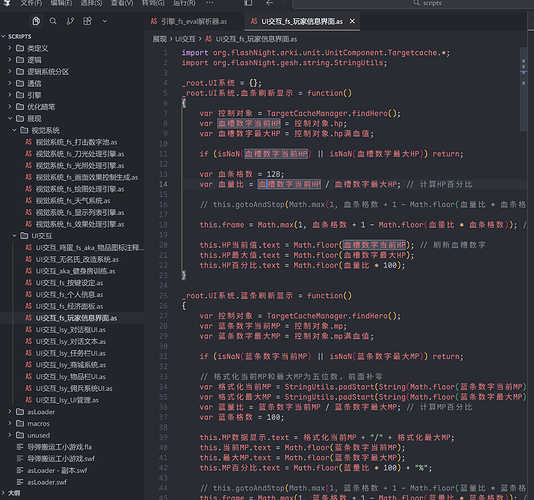This screenshot has height=500, width=534.
Task: Click the more menu ellipsis in menu bar
Action: pyautogui.click(x=210, y=3)
